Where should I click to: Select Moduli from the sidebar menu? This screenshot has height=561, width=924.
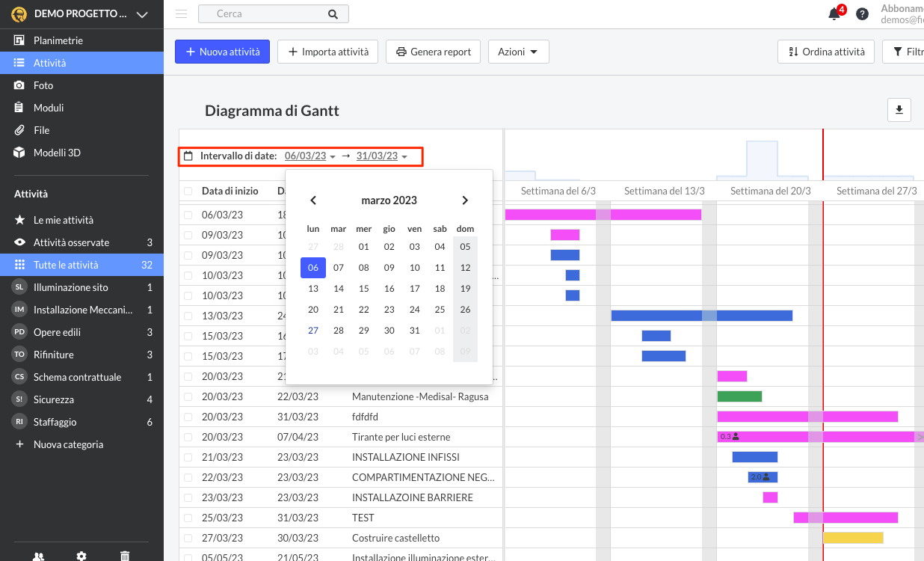click(49, 108)
